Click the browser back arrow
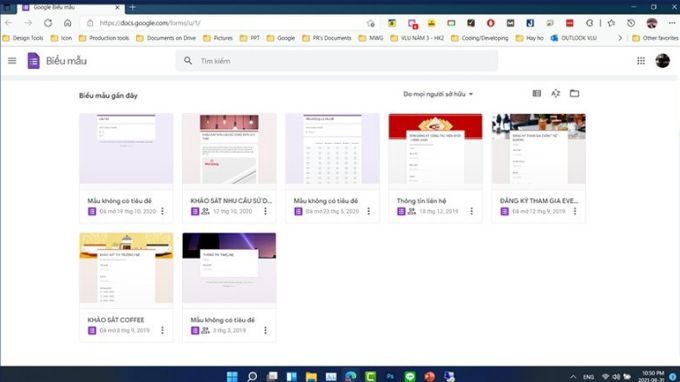The width and height of the screenshot is (680, 382). click(9, 23)
